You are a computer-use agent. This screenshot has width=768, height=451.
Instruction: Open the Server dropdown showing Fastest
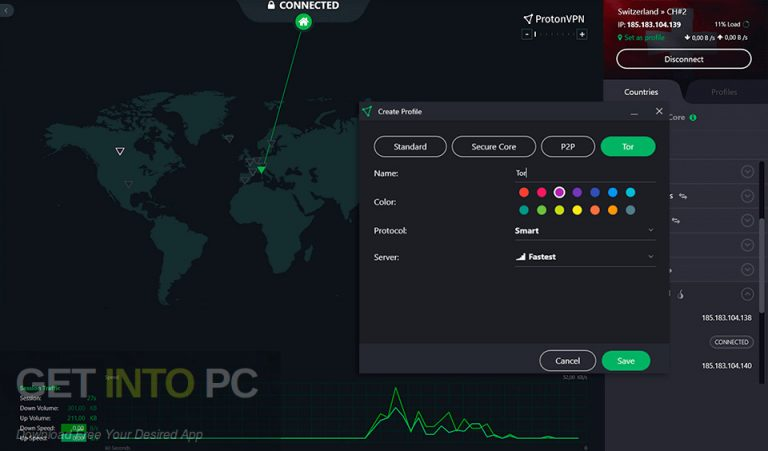585,257
